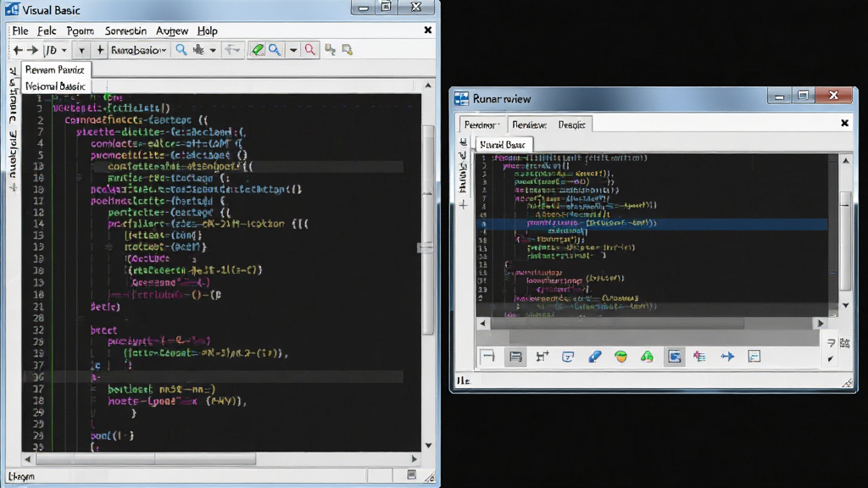This screenshot has width=868, height=488.
Task: Open the Remabasion combo box
Action: pos(138,50)
